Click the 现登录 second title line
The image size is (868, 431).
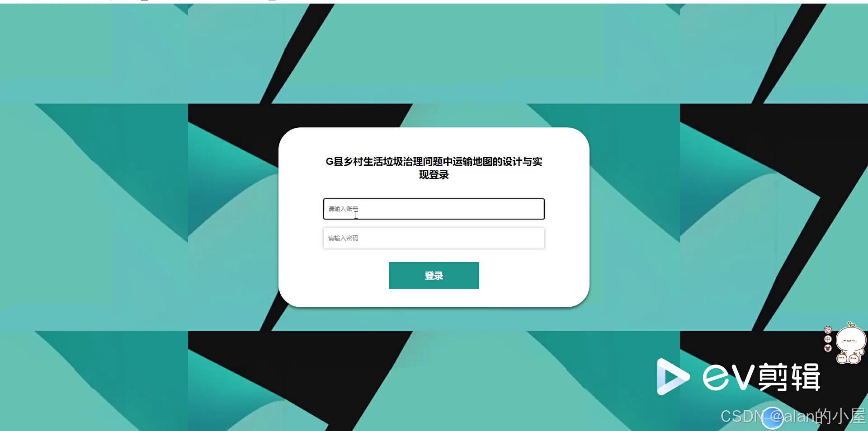(x=434, y=175)
